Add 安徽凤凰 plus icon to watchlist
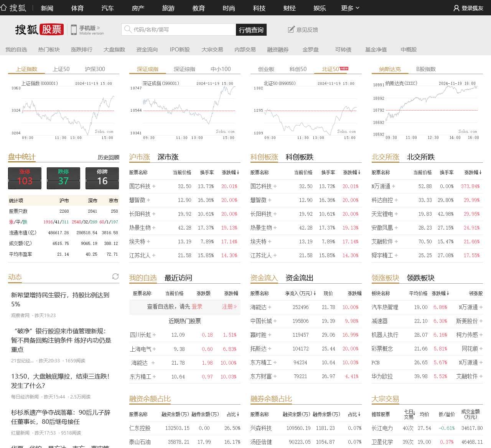Viewport: 491px width, 448px height. (396, 228)
